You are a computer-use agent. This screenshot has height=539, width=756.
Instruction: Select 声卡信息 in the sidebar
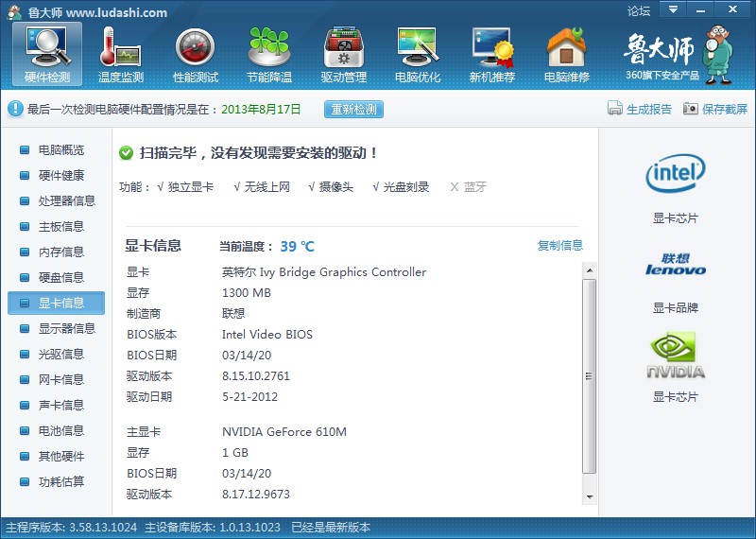coord(60,406)
